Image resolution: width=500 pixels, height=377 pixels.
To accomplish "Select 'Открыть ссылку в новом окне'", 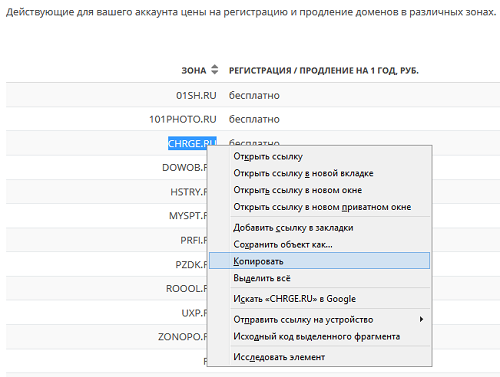I will 319,190.
